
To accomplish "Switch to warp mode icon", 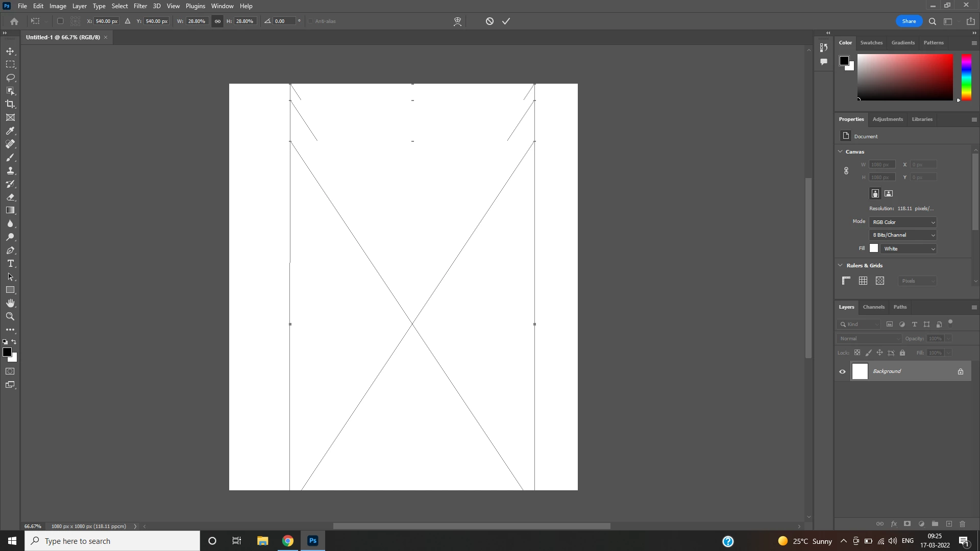I will pos(457,21).
